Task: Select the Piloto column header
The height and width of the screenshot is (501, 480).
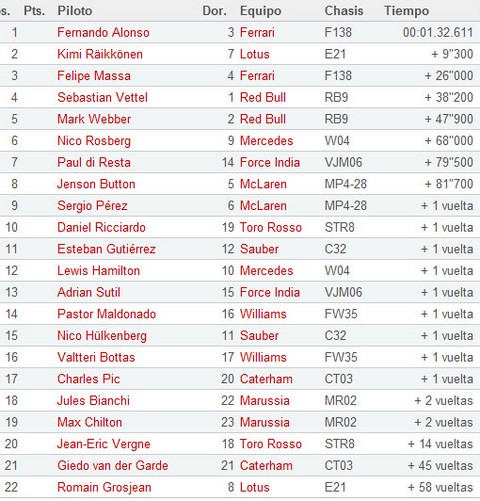Action: [75, 11]
